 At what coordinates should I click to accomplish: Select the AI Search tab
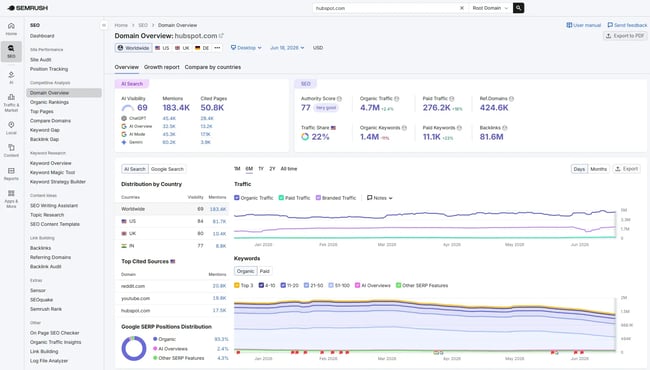click(135, 169)
